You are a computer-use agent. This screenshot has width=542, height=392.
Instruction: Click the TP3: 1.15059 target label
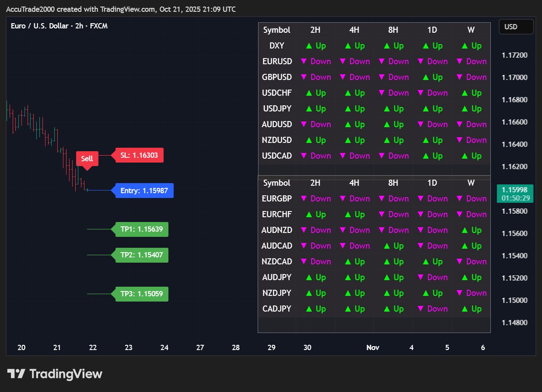[142, 294]
